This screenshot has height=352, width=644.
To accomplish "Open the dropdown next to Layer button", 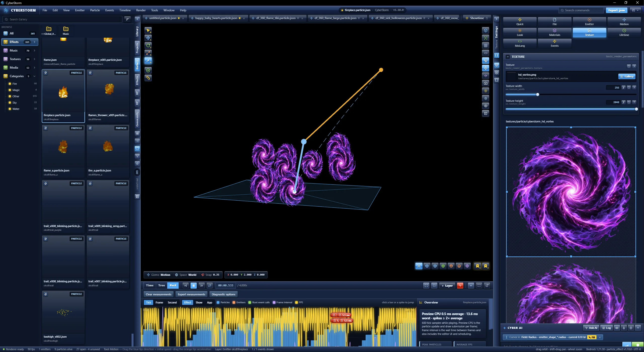I will (x=471, y=286).
